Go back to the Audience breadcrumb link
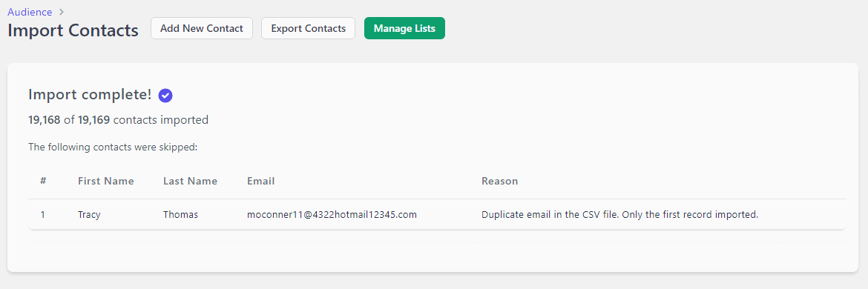The width and height of the screenshot is (868, 289). click(30, 12)
